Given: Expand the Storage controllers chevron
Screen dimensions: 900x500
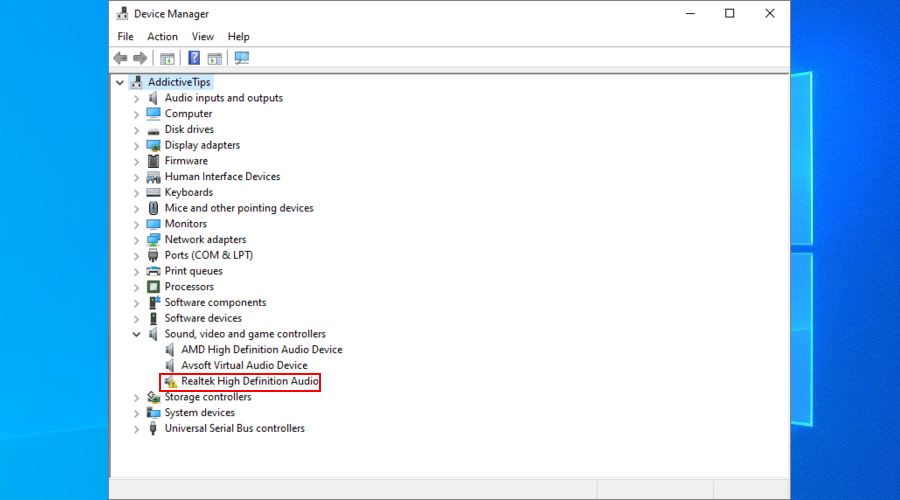Looking at the screenshot, I should pyautogui.click(x=136, y=397).
